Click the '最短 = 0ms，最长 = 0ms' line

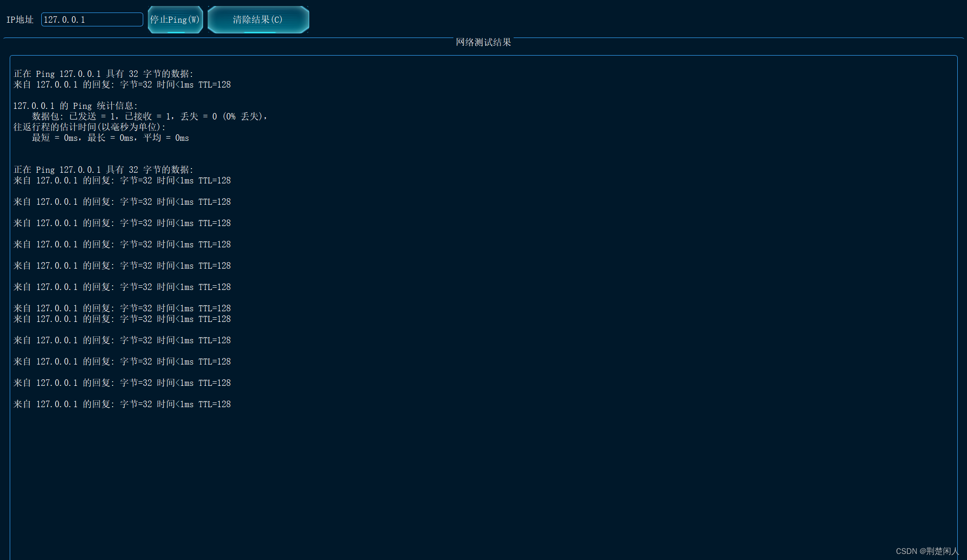click(x=110, y=138)
